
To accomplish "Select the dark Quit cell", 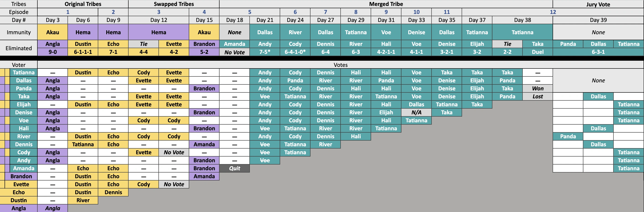I will pos(235,168).
